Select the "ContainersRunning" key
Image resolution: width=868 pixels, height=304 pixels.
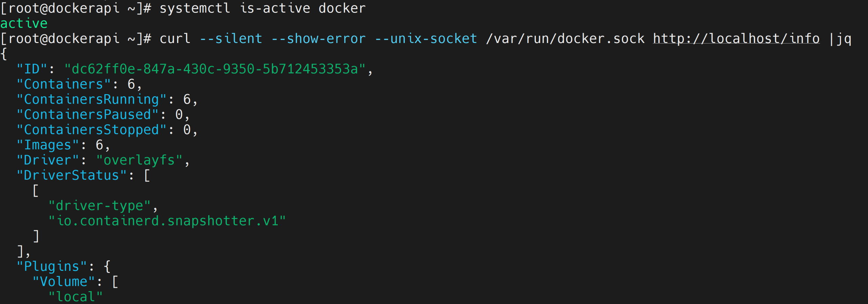[91, 100]
